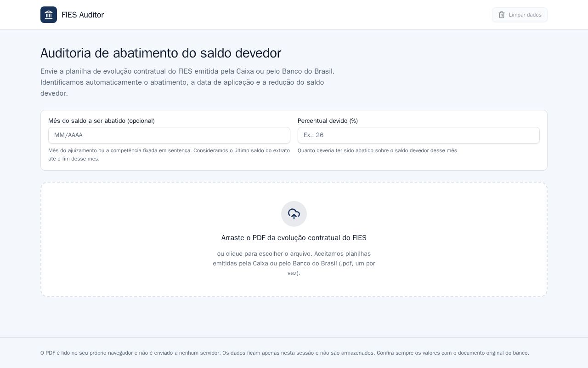The height and width of the screenshot is (368, 588).
Task: Click the Limpar dados button label
Action: point(525,15)
